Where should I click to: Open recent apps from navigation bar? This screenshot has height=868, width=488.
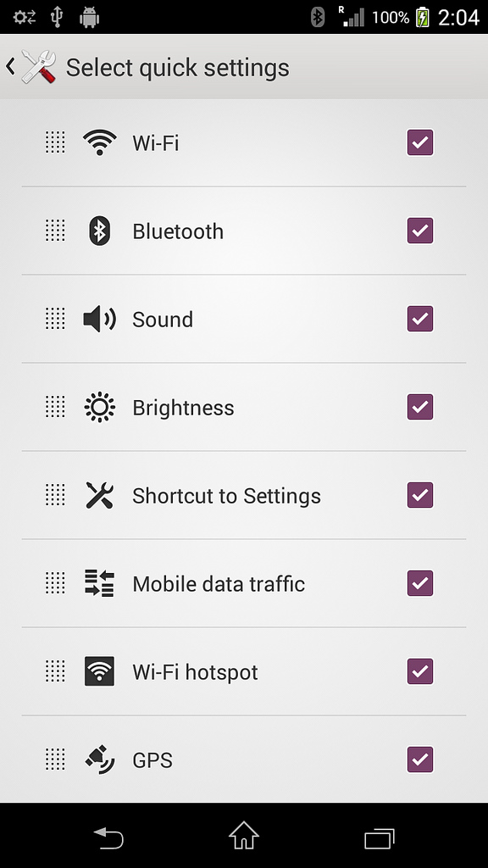[380, 838]
